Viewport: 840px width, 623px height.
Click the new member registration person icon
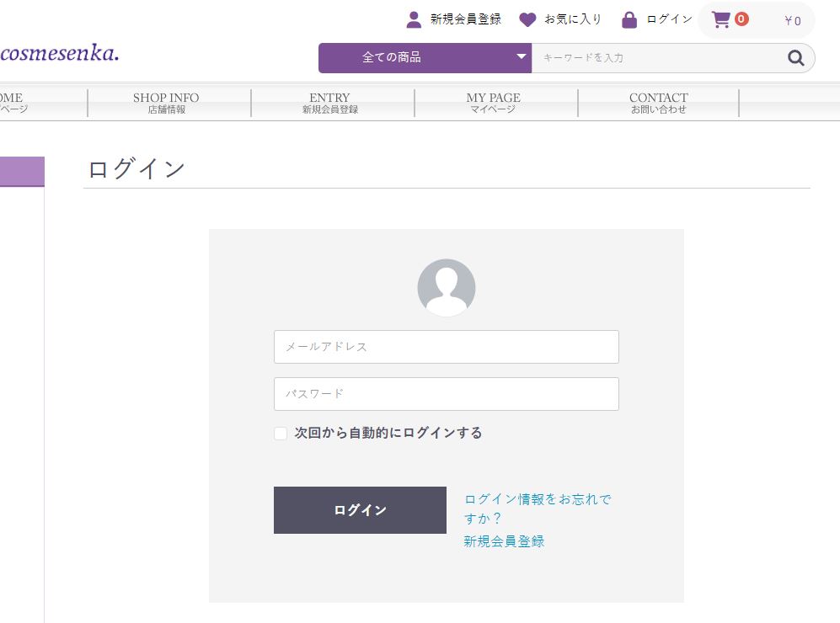pyautogui.click(x=414, y=19)
